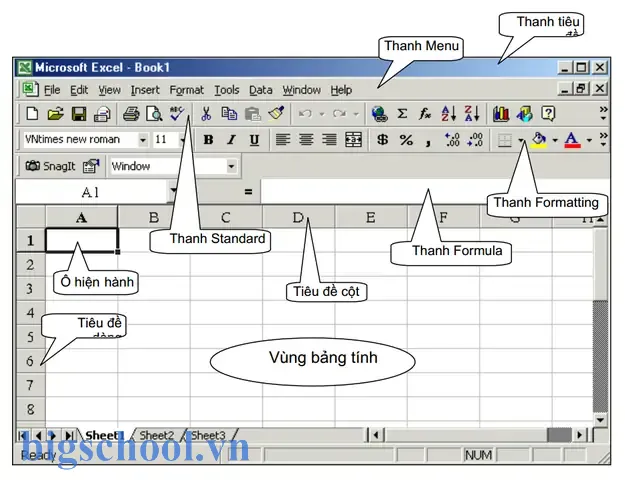Image resolution: width=625 pixels, height=480 pixels.
Task: Toggle Underline formatting
Action: pos(254,140)
